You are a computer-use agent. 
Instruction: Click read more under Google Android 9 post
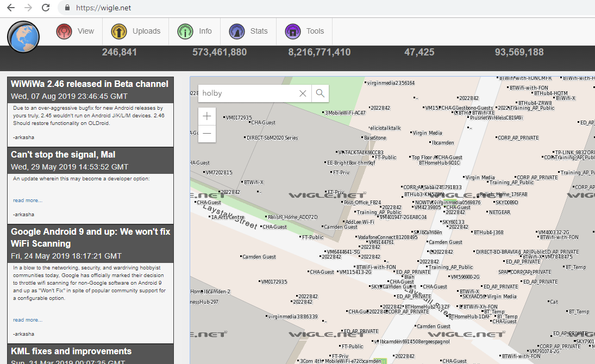coord(27,320)
